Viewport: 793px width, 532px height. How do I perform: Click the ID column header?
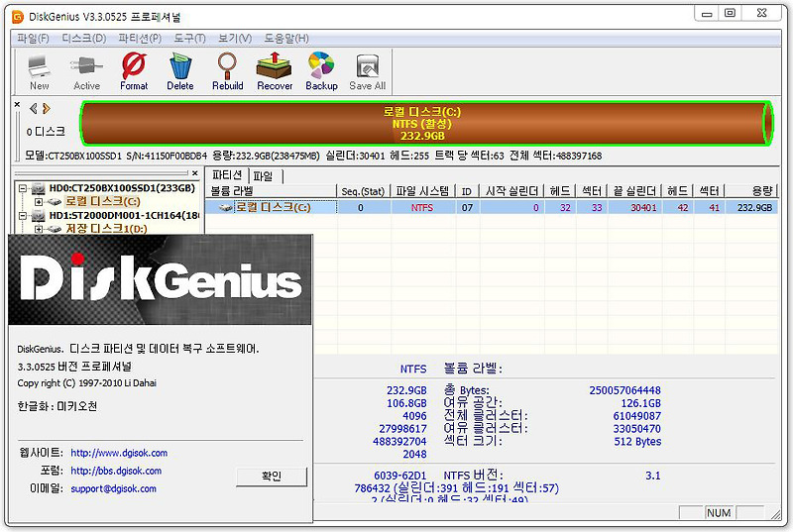coord(467,191)
